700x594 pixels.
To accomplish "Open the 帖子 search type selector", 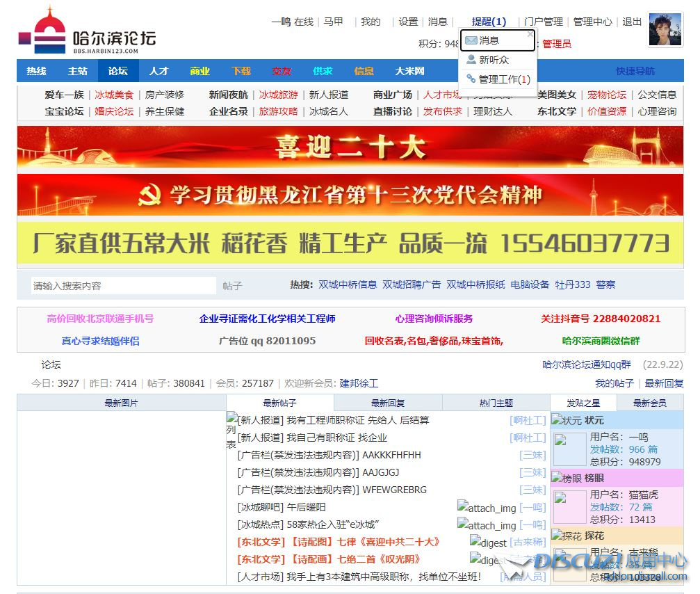I will click(x=232, y=285).
